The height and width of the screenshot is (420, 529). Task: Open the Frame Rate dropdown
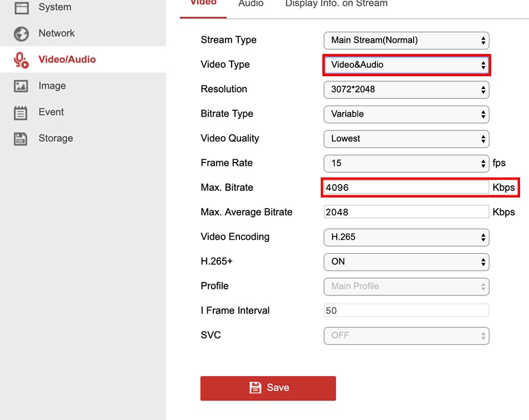click(406, 164)
